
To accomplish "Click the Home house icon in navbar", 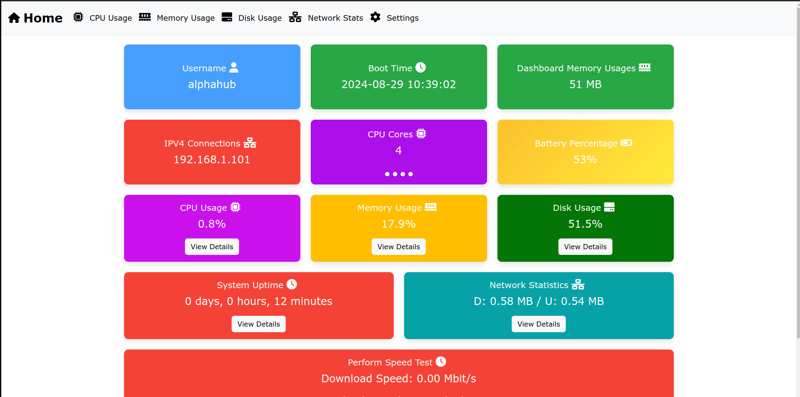I will (14, 18).
